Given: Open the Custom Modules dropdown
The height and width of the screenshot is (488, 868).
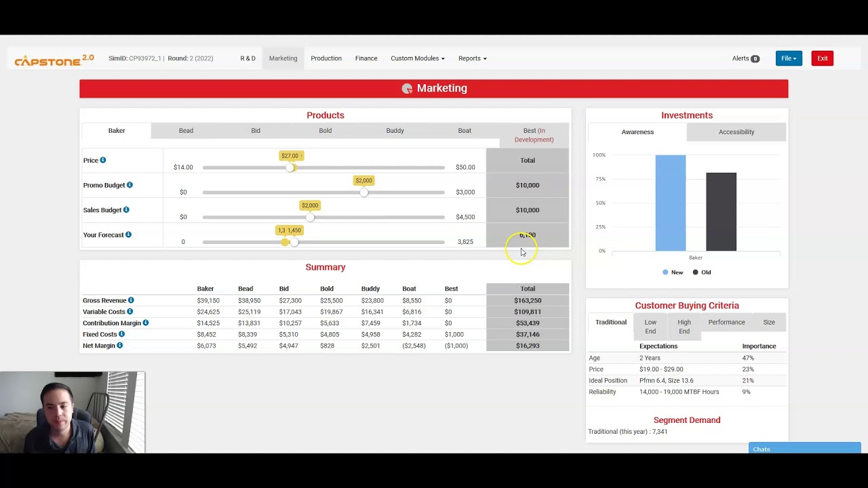Looking at the screenshot, I should tap(418, 58).
